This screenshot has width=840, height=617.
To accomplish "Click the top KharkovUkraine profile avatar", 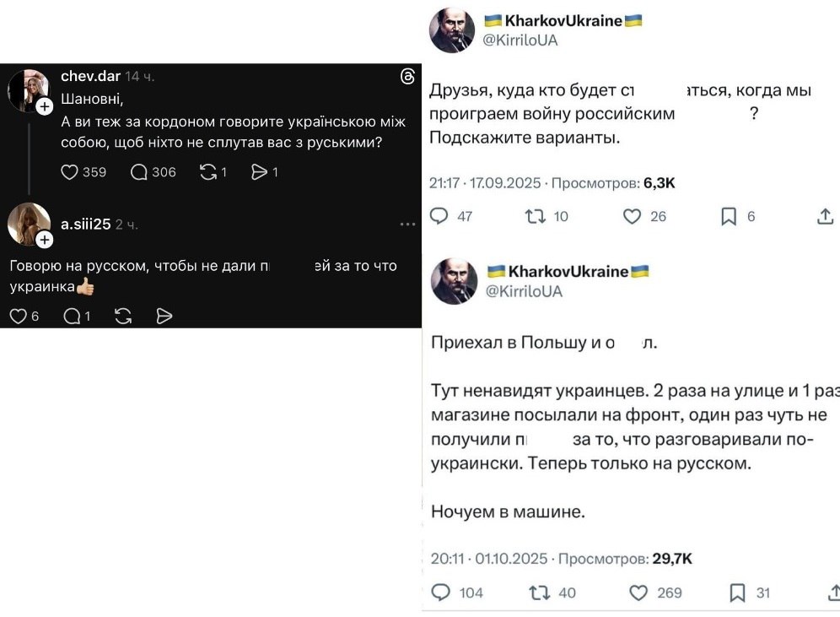I will coord(453,30).
